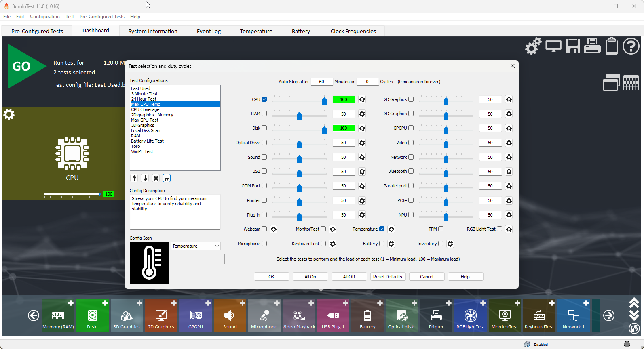Open the gear icon beside the CPU row
Screen dimensions: 644x349
pyautogui.click(x=362, y=99)
